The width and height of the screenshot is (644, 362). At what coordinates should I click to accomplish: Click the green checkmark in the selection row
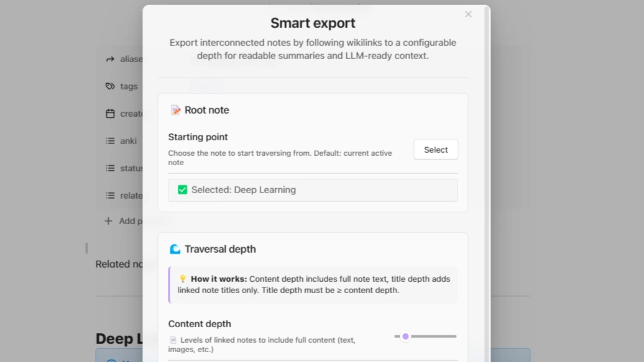[x=182, y=189]
